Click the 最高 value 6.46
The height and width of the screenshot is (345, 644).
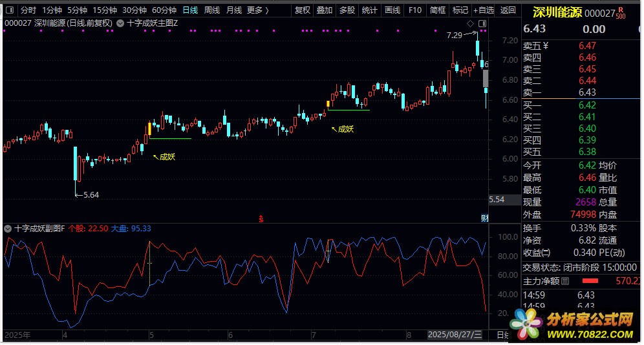point(587,178)
